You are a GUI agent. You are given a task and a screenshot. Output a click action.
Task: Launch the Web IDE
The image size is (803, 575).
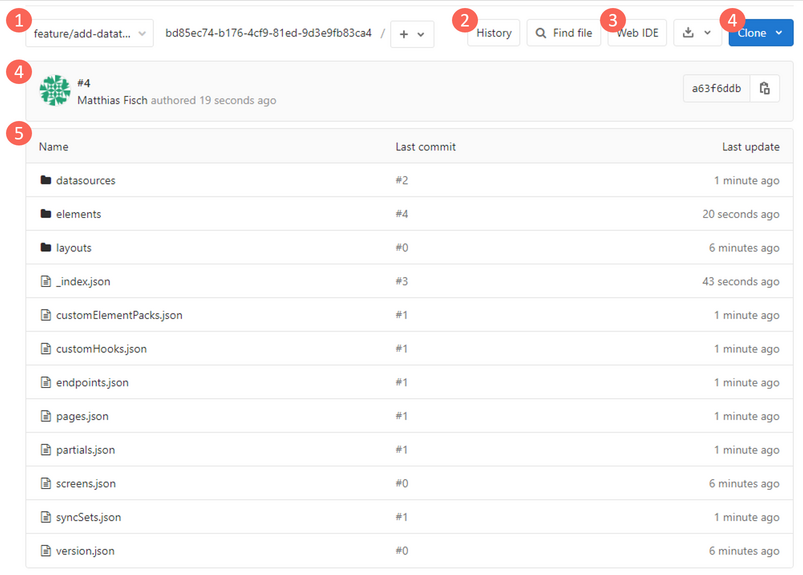pos(637,33)
